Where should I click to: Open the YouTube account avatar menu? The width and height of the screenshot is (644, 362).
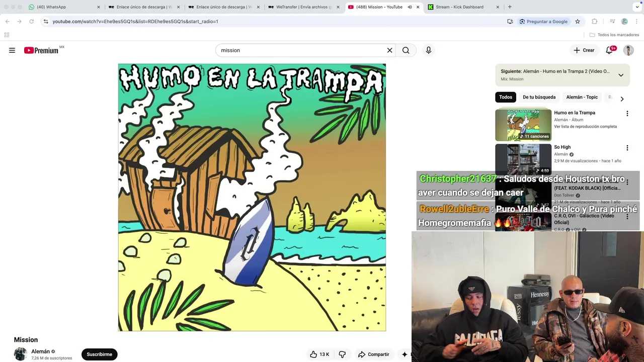[628, 50]
